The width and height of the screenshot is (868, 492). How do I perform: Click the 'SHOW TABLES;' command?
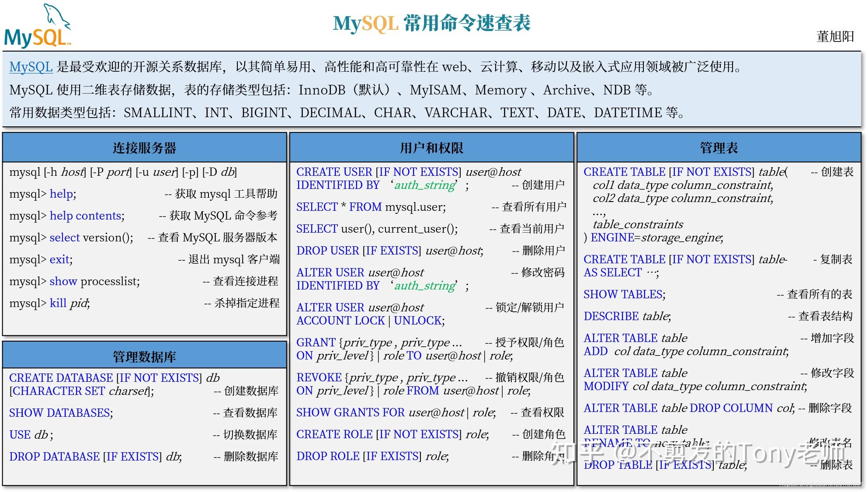pos(625,294)
